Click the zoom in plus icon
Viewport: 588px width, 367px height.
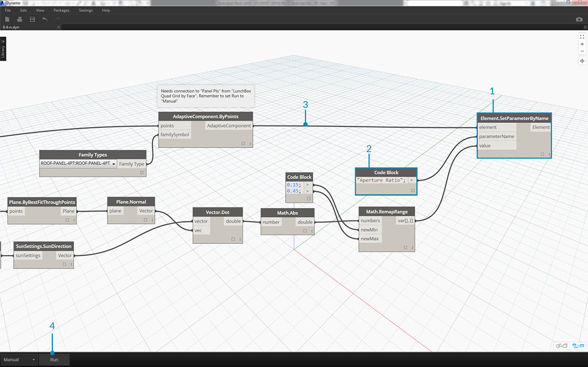[x=582, y=44]
